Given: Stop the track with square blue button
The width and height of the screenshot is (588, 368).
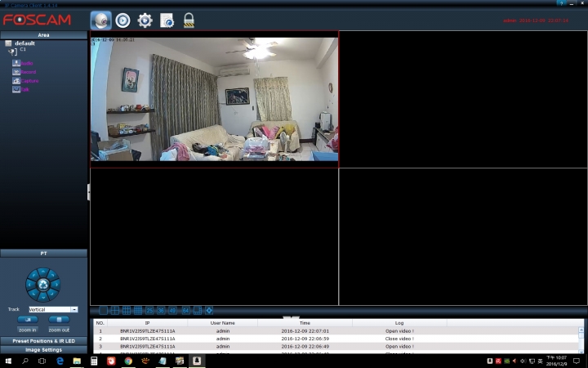Looking at the screenshot, I should tap(59, 320).
